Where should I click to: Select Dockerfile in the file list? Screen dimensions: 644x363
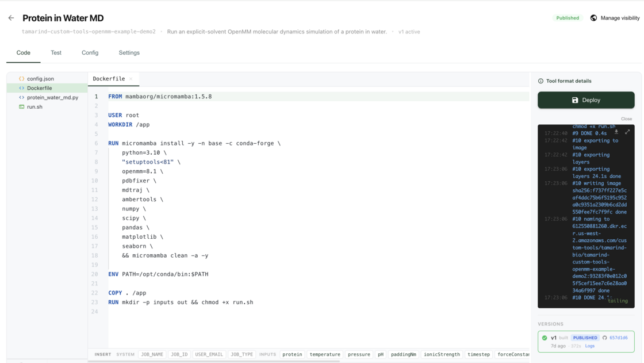[47, 88]
